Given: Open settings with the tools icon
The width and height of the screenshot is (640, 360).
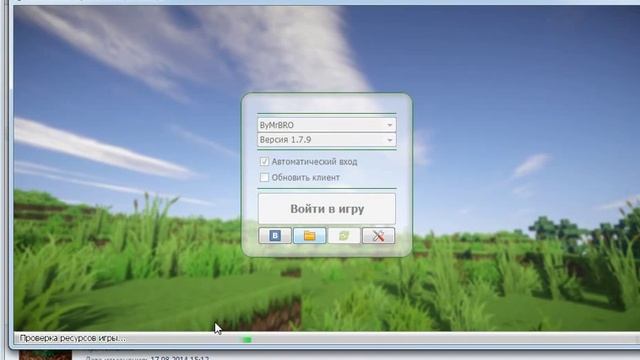Looking at the screenshot, I should point(378,236).
